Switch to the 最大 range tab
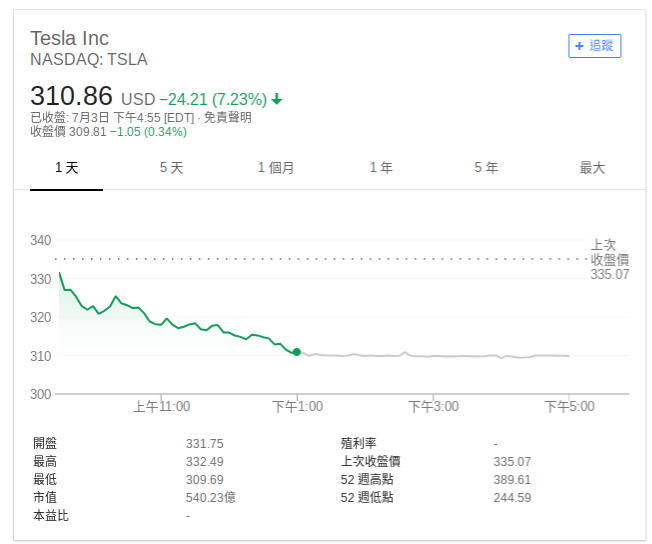 [592, 168]
